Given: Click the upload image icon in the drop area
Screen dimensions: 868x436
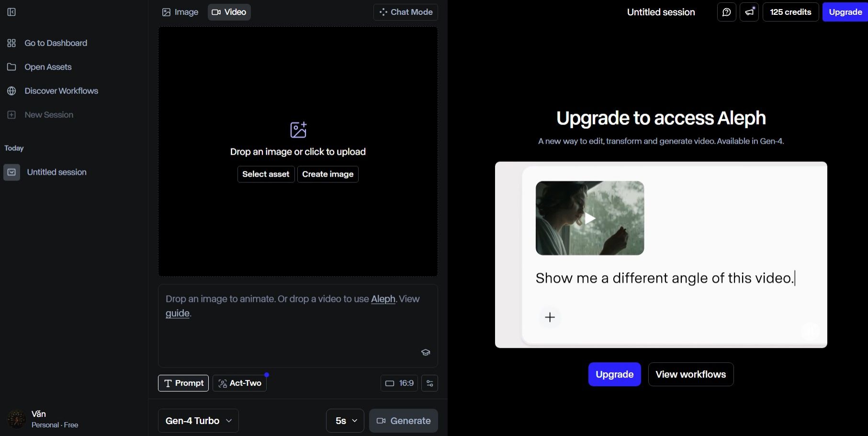Looking at the screenshot, I should pyautogui.click(x=298, y=130).
